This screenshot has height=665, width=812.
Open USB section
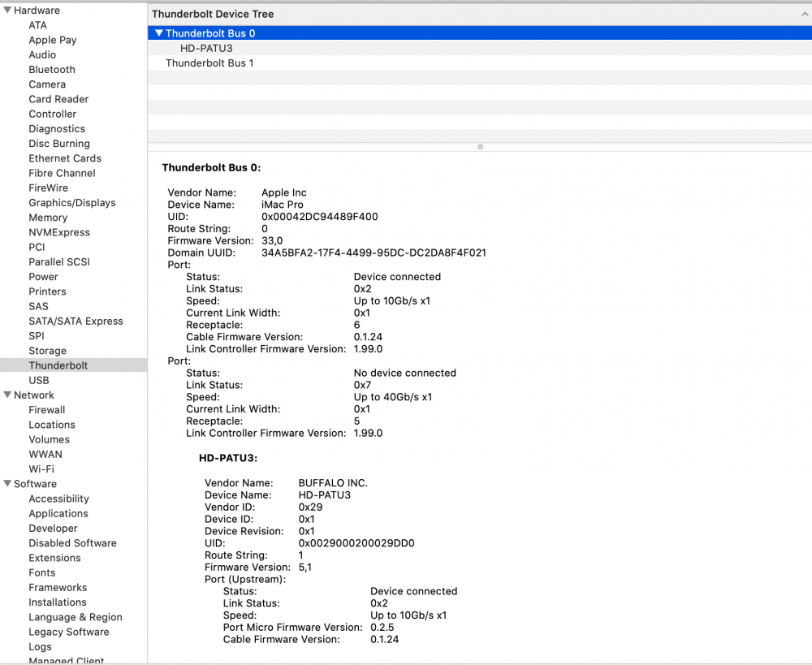coord(39,380)
